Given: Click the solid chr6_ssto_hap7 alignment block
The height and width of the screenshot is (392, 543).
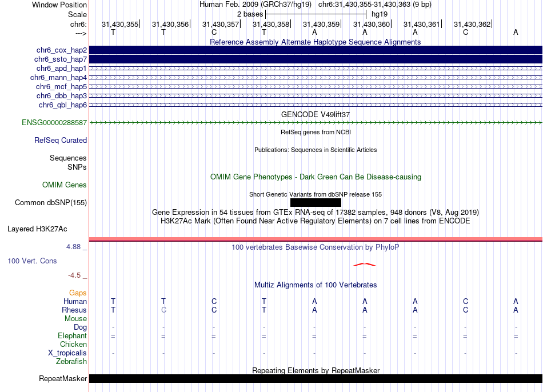Looking at the screenshot, I should (x=316, y=59).
